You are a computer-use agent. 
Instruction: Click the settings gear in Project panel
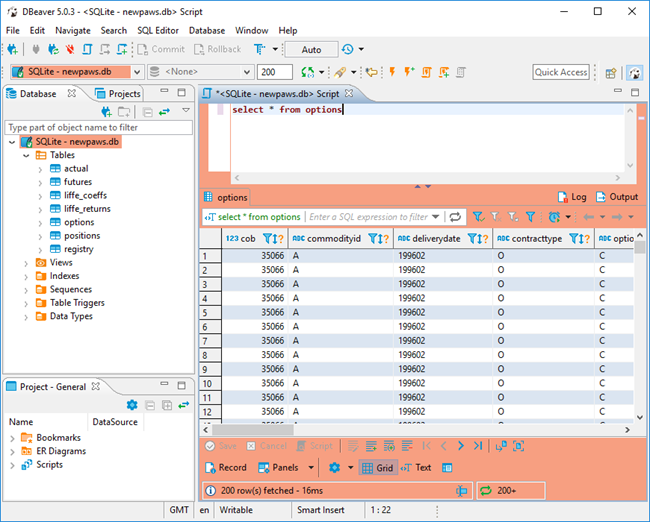tap(132, 405)
